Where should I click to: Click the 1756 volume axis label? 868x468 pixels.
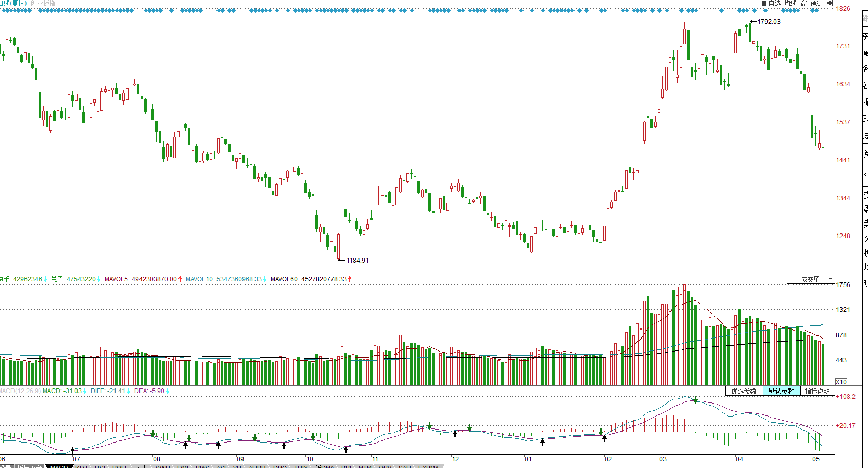pos(843,285)
